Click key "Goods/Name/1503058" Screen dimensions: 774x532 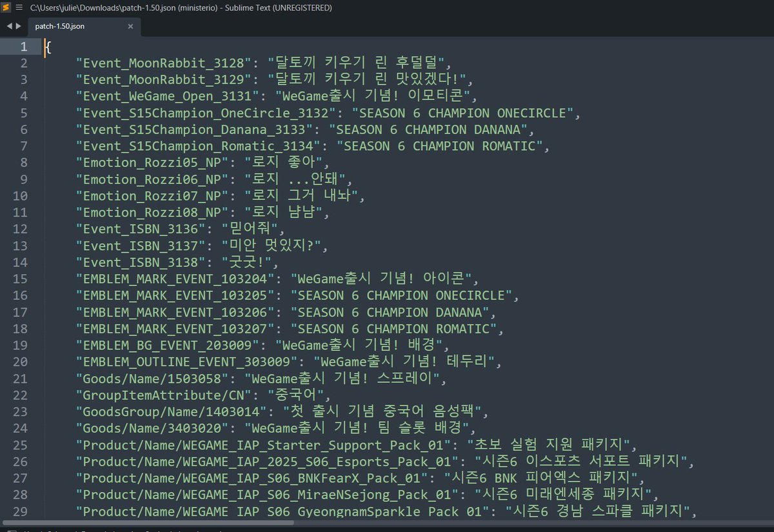(x=152, y=379)
